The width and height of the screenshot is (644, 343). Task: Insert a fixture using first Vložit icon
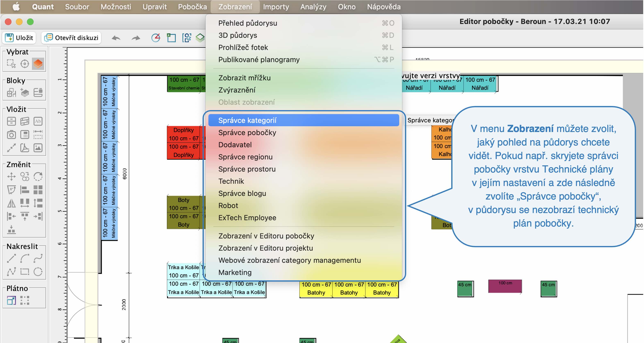[x=11, y=121]
